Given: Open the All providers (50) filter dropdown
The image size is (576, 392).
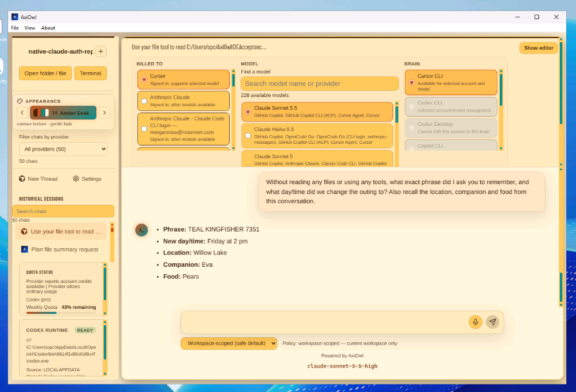Looking at the screenshot, I should click(x=63, y=149).
